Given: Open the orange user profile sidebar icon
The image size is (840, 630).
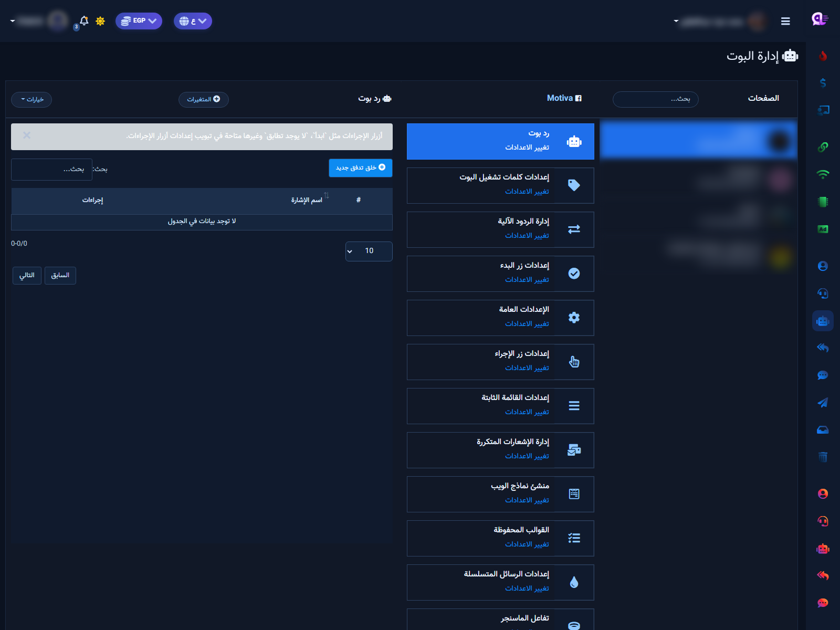Looking at the screenshot, I should pos(823,494).
